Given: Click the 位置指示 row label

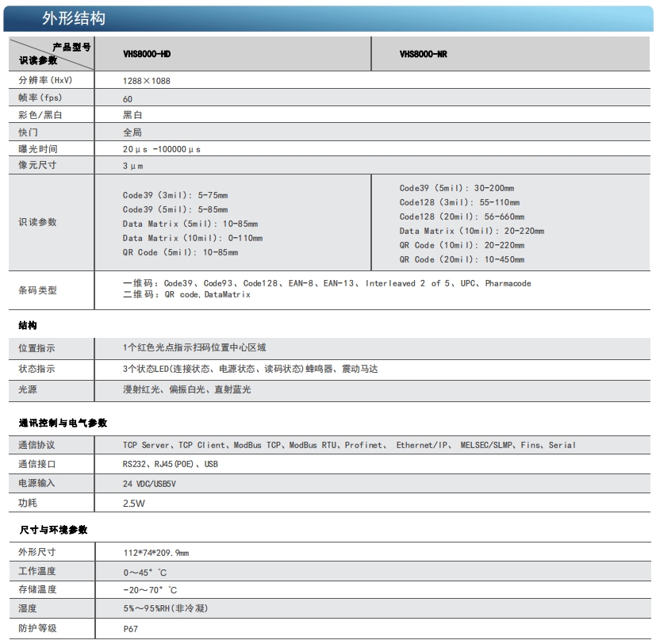Looking at the screenshot, I should (x=36, y=348).
